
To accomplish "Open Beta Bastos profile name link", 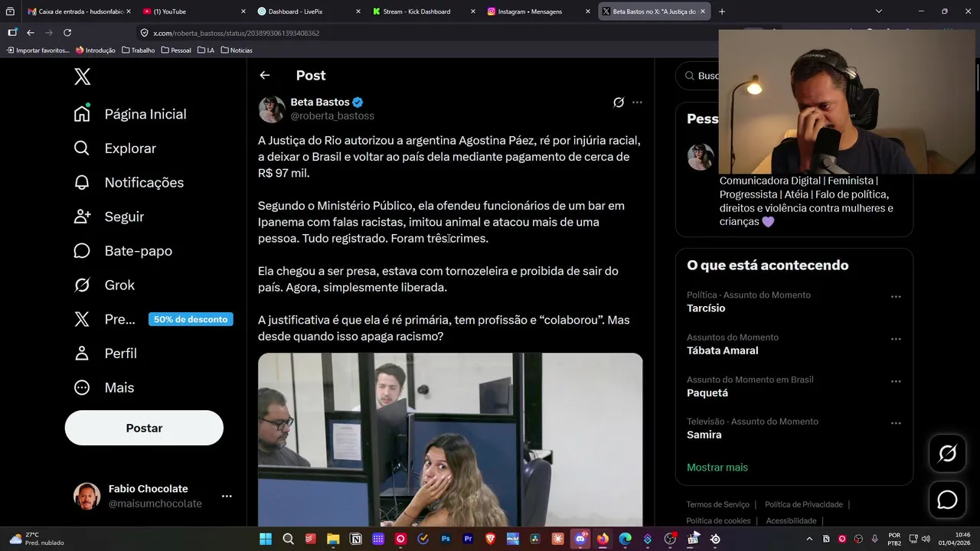I will pos(320,102).
